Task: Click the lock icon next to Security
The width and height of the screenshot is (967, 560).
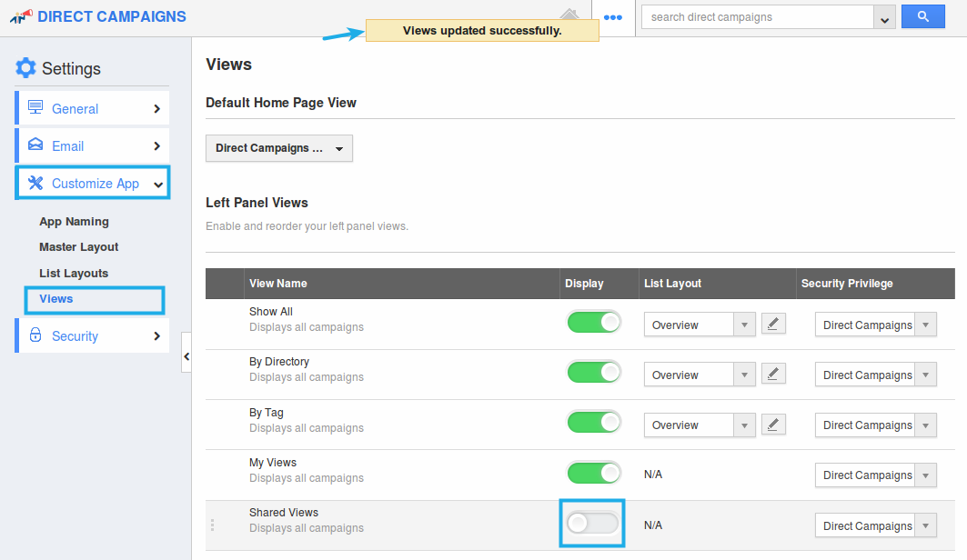Action: [x=35, y=335]
